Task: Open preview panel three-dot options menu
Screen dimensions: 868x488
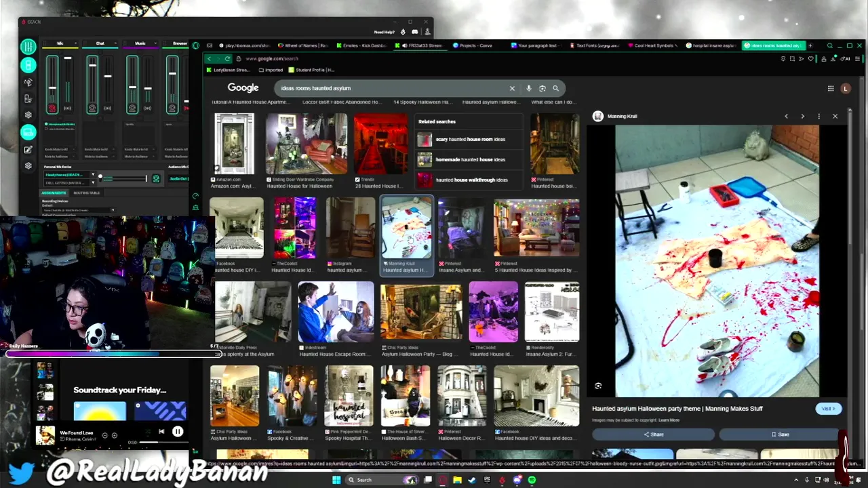Action: (x=818, y=116)
